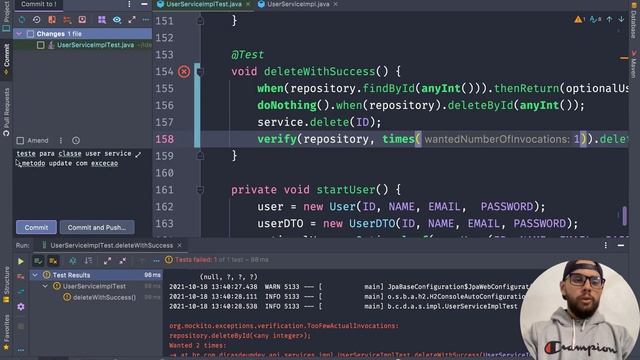Go to next highlighted error arrow
Screen dimensions: 640x360
tap(621, 19)
